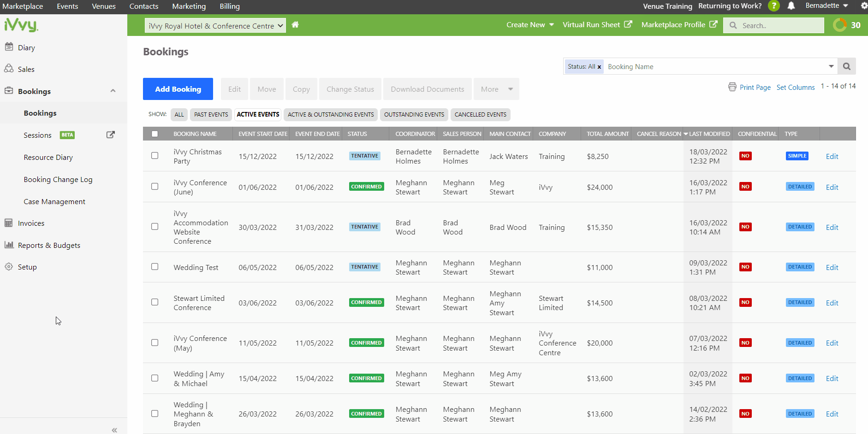868x434 pixels.
Task: Show ALL events filter tab
Action: pos(179,115)
